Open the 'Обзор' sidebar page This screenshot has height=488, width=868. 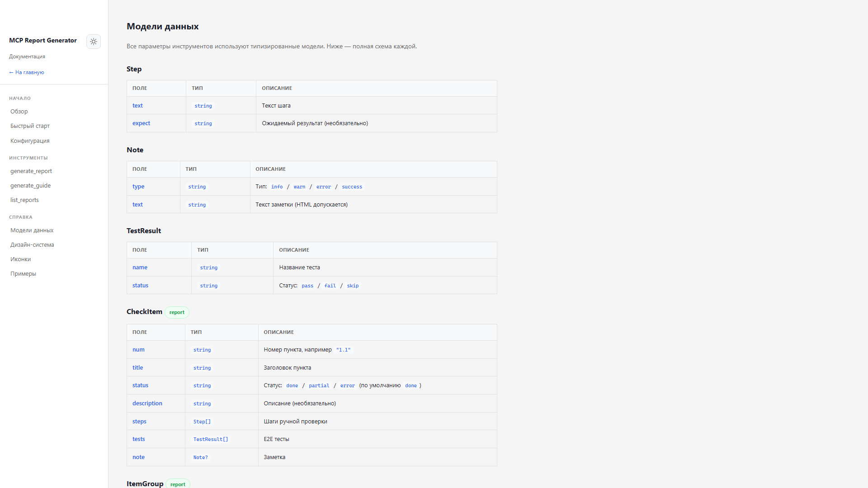(19, 112)
